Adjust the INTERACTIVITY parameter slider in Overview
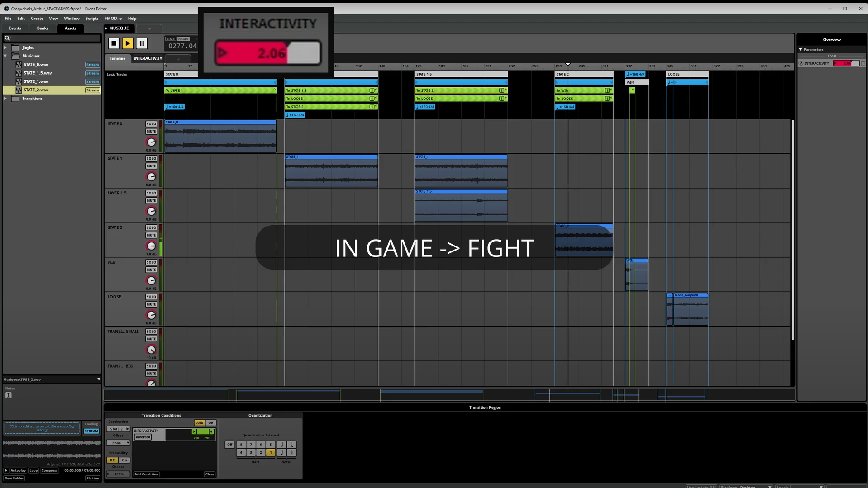868x488 pixels. [x=846, y=63]
